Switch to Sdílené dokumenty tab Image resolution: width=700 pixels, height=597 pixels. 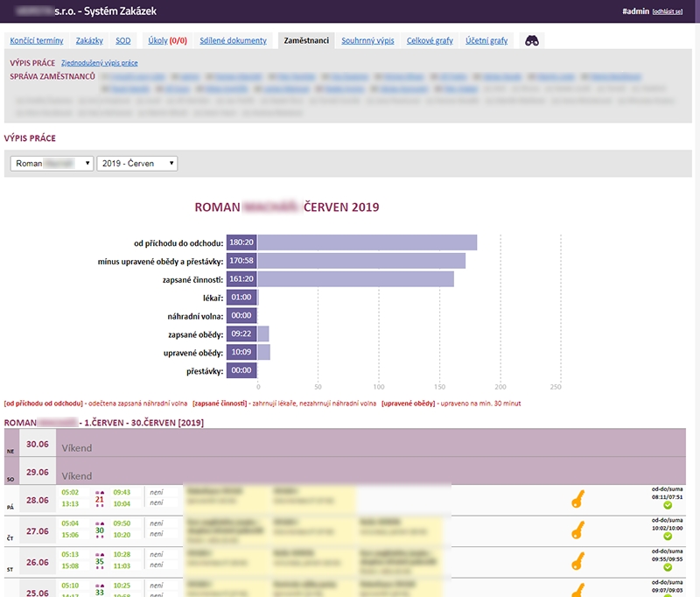point(233,40)
